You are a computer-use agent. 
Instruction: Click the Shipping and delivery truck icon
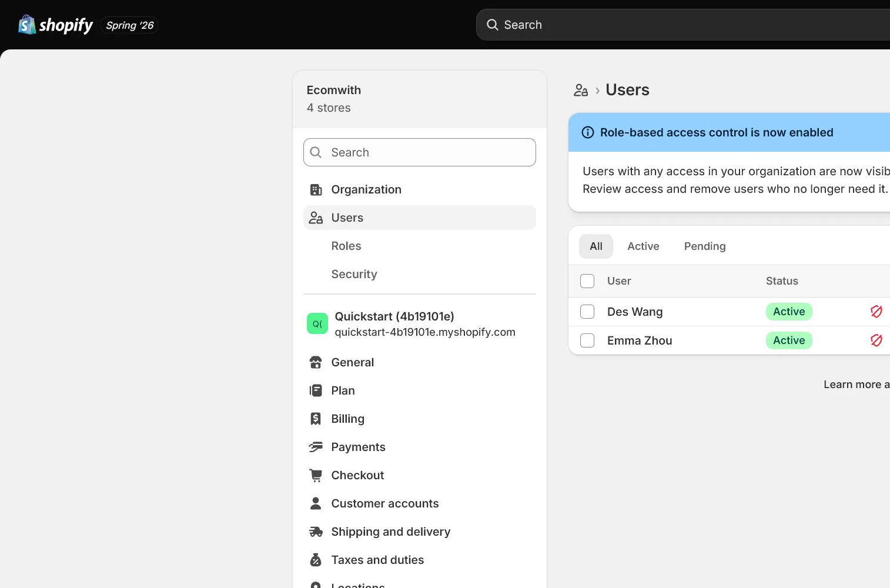[316, 532]
